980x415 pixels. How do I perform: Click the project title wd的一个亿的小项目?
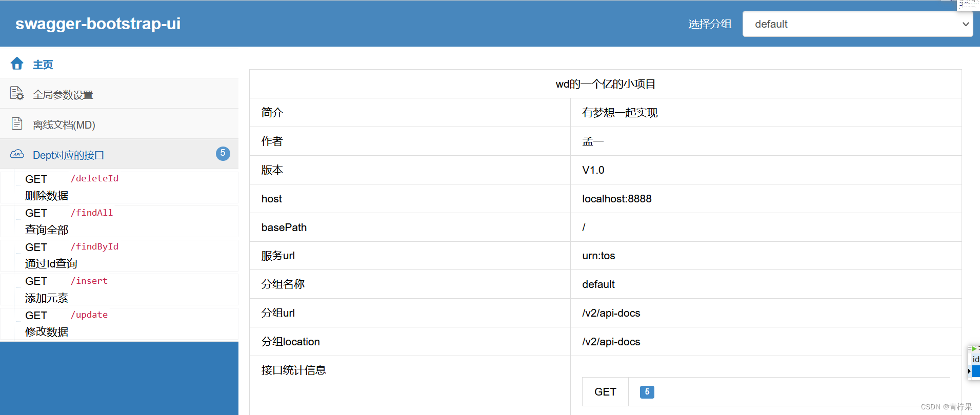606,84
